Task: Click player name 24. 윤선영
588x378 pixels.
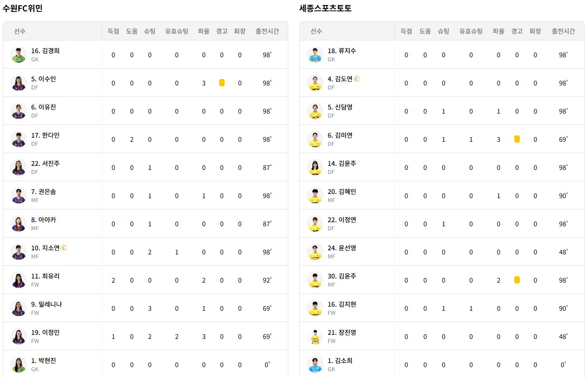Action: (x=342, y=248)
